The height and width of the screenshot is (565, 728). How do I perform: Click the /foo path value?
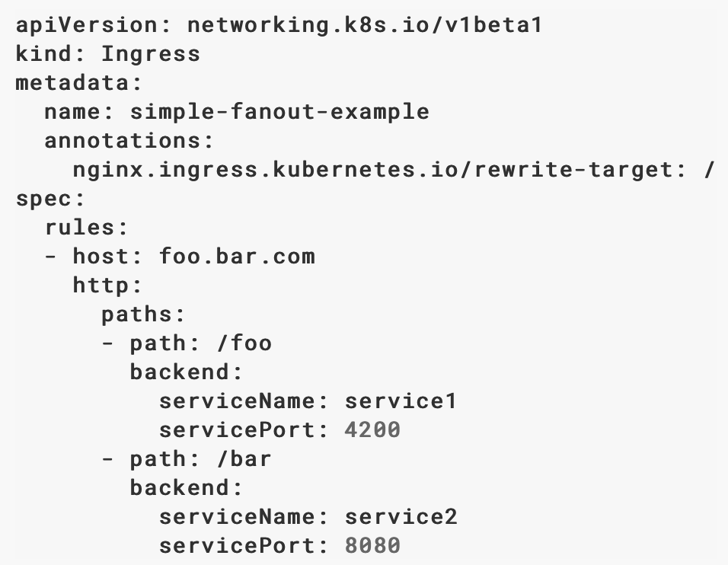coord(244,343)
